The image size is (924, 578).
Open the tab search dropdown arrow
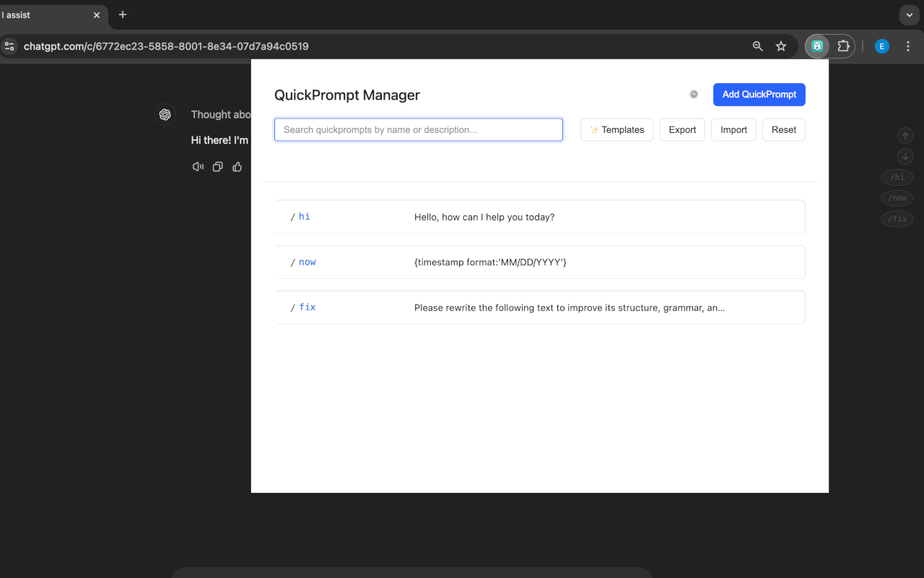(x=909, y=14)
